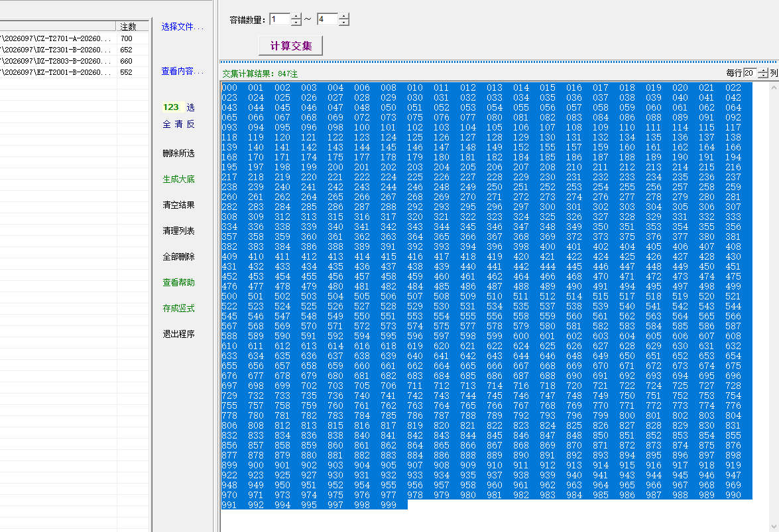Click the 注数 column header
Screen dimensions: 779x532
pyautogui.click(x=133, y=27)
